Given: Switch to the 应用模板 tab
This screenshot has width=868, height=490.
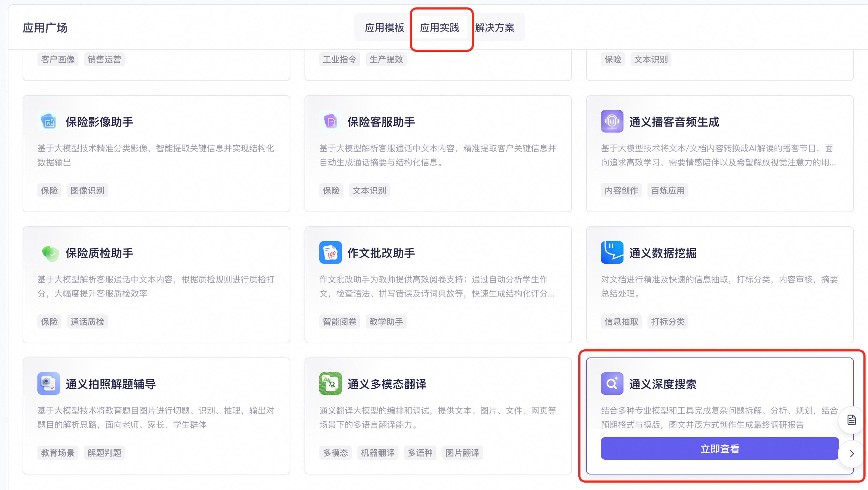Looking at the screenshot, I should [384, 27].
